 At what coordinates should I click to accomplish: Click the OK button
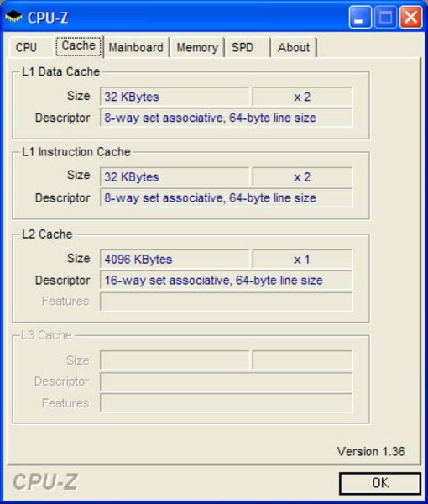(380, 483)
